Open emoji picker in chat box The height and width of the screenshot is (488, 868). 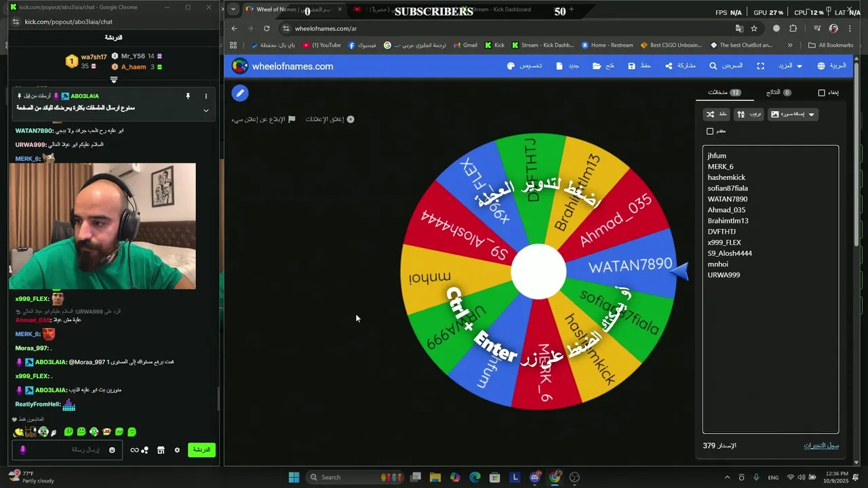pyautogui.click(x=112, y=450)
